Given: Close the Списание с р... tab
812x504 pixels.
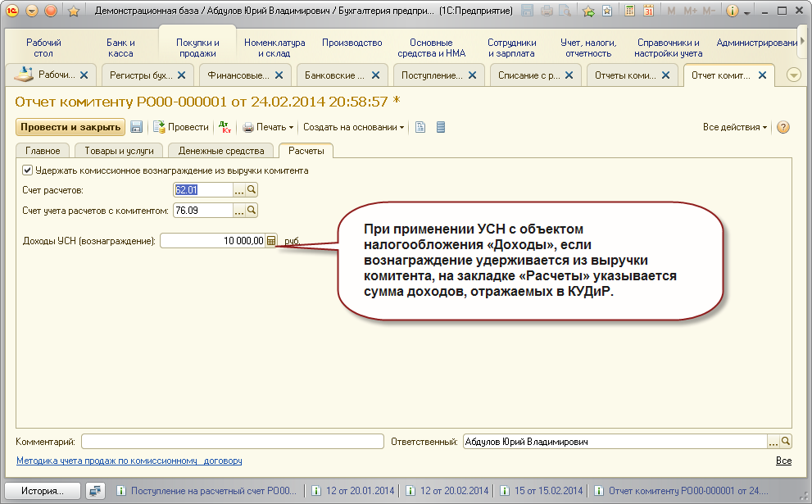Looking at the screenshot, I should click(x=569, y=75).
